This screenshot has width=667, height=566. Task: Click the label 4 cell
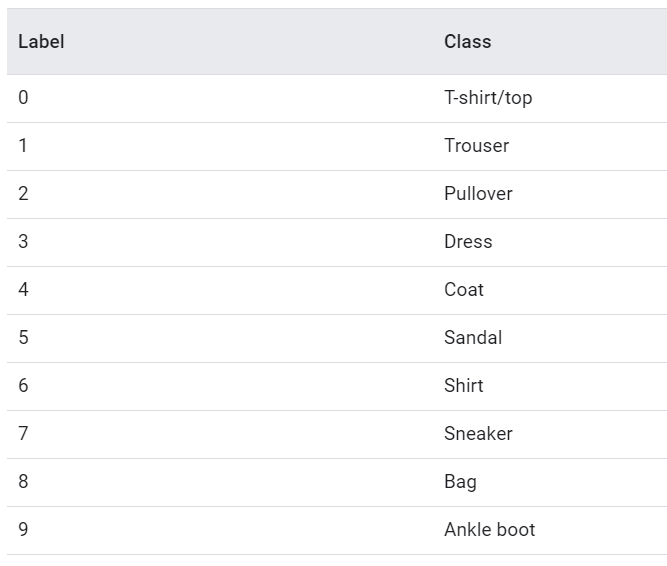coord(24,290)
